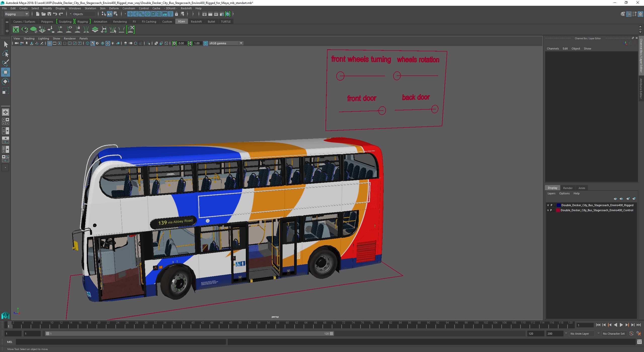The width and height of the screenshot is (644, 352).
Task: Activate the Select tool arrow
Action: tap(6, 45)
